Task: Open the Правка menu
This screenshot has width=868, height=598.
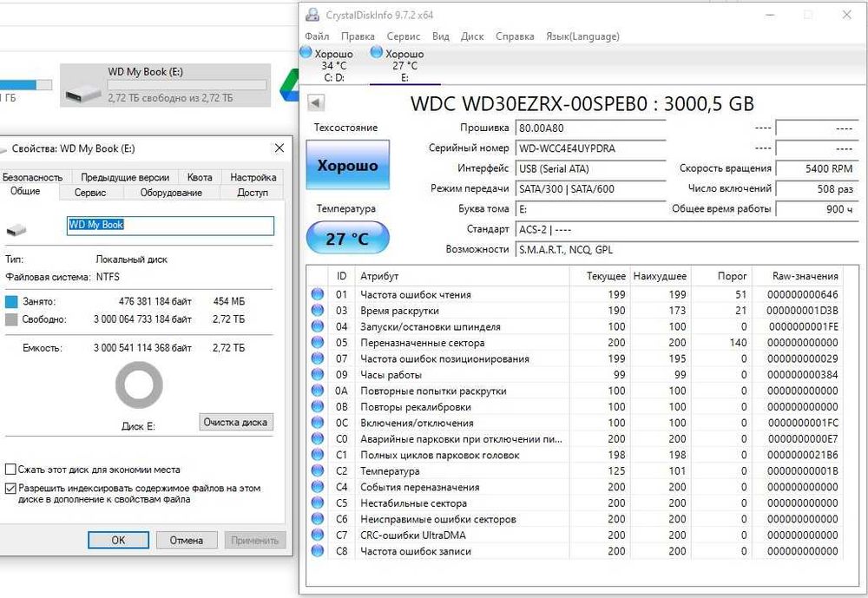Action: click(358, 36)
